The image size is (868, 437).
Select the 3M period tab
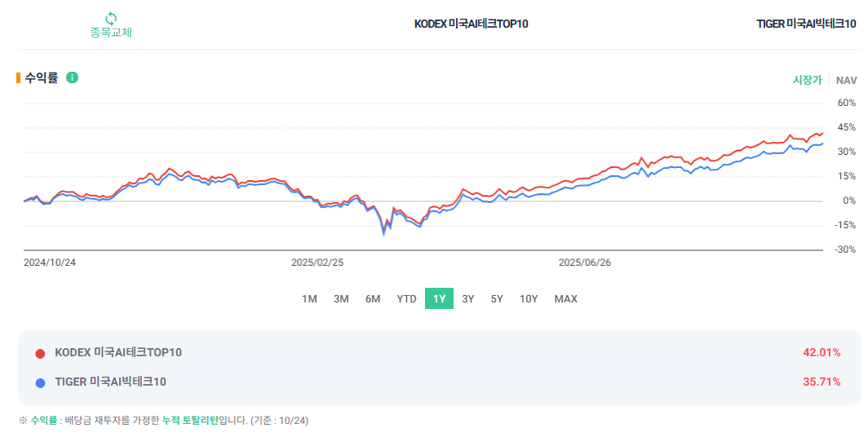pyautogui.click(x=341, y=298)
